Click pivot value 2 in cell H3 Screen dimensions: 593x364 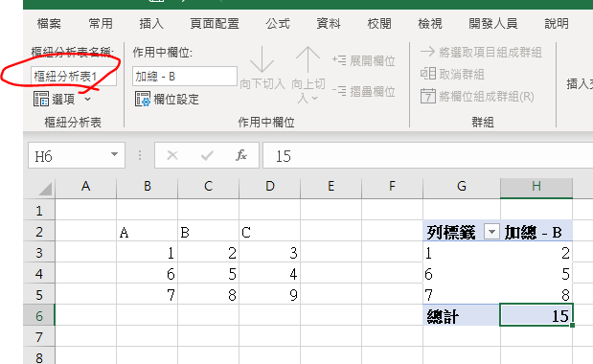[536, 253]
